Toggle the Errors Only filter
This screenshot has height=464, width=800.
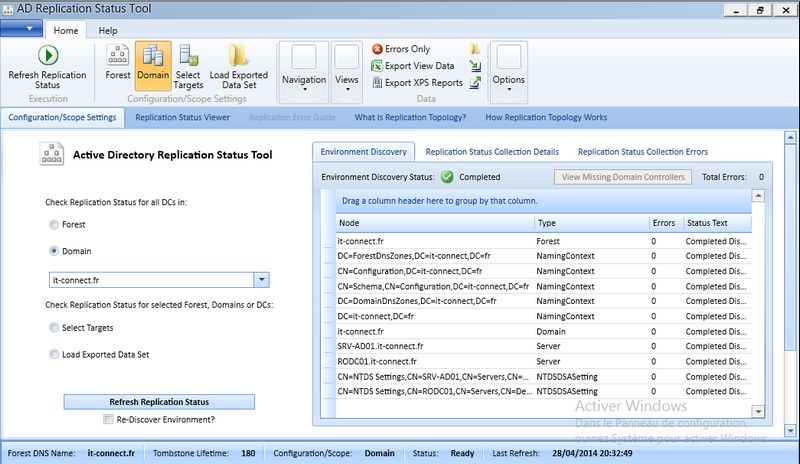click(400, 49)
